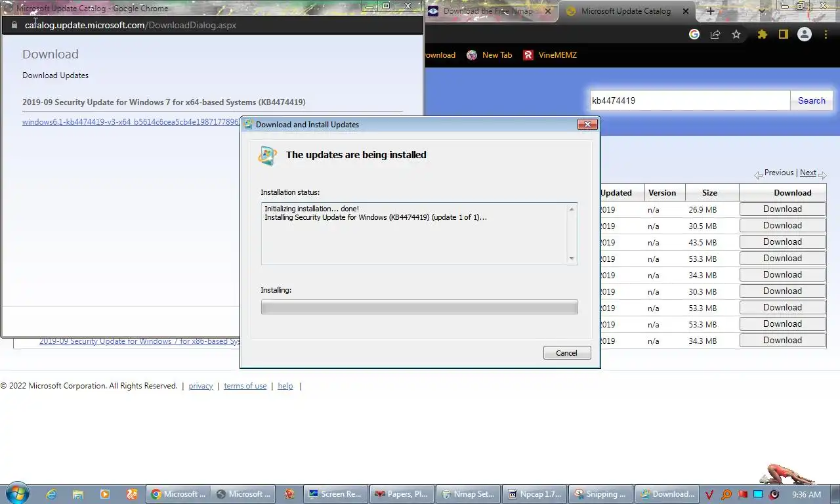Click the Installing progress bar
Image resolution: width=840 pixels, height=504 pixels.
click(x=419, y=307)
